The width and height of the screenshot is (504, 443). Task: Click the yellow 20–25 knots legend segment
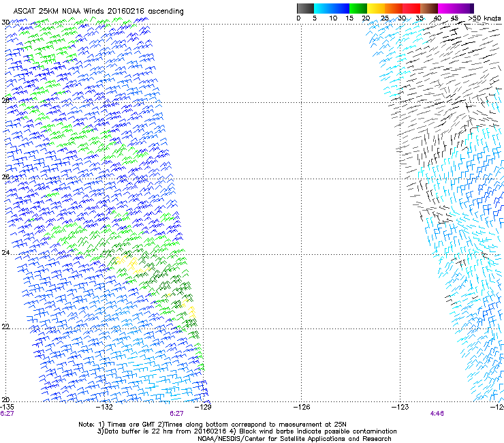(376, 8)
